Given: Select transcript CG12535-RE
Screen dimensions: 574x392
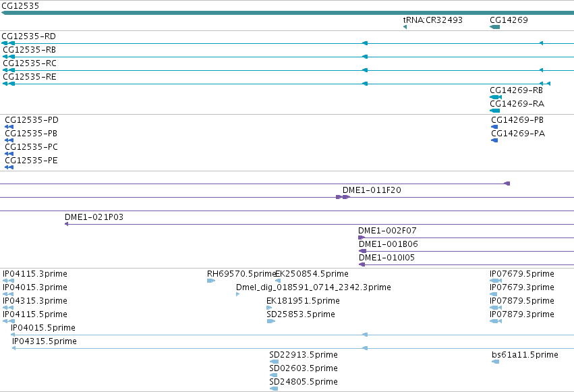Looking at the screenshot, I should point(30,77).
